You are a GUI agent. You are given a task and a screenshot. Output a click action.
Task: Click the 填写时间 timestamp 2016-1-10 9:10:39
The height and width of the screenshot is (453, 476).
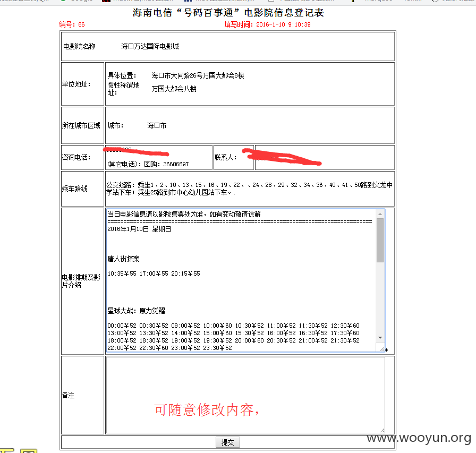267,24
